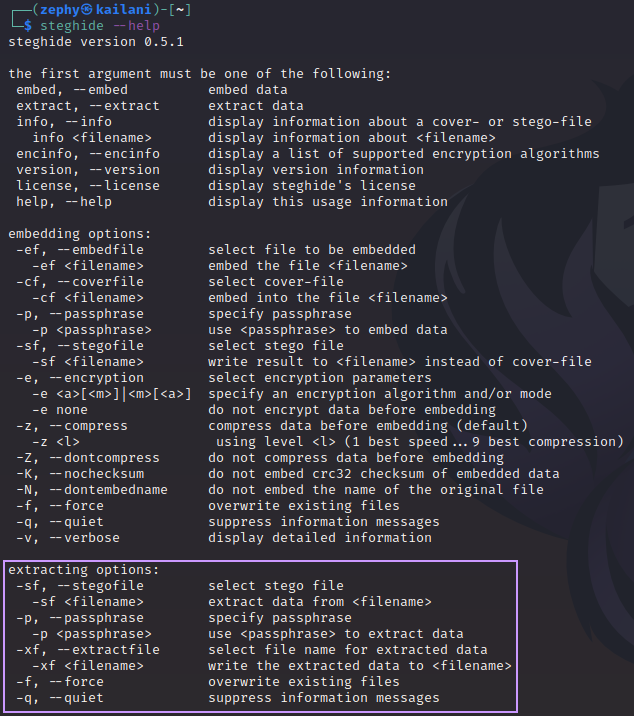The image size is (634, 716).
Task: Click the hostname kailani in the prompt
Action: (x=123, y=10)
